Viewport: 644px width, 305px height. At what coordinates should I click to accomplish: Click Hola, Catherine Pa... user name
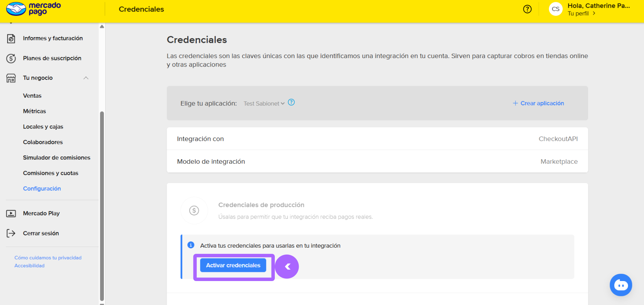click(599, 5)
